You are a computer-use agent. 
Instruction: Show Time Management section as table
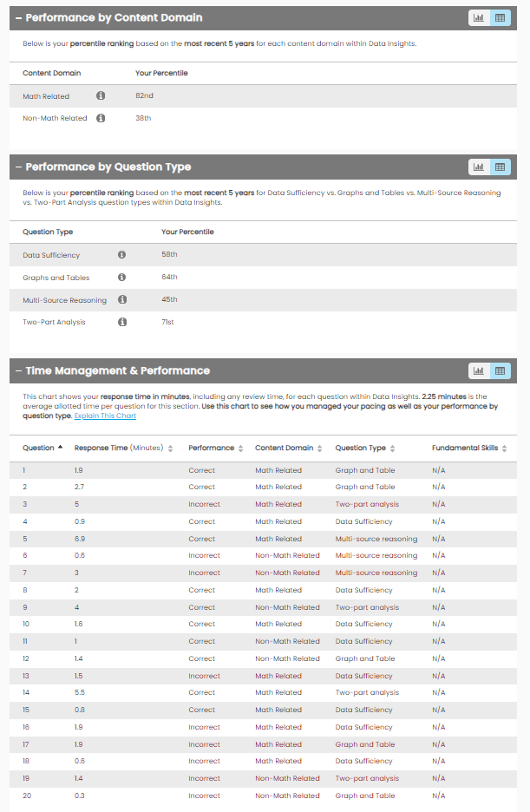point(501,370)
